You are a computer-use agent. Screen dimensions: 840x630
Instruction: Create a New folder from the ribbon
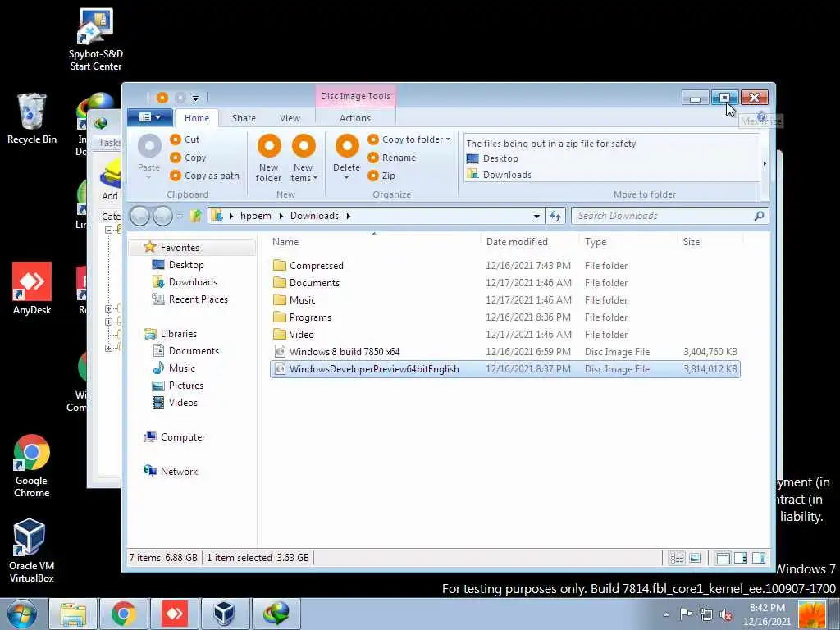pyautogui.click(x=268, y=158)
